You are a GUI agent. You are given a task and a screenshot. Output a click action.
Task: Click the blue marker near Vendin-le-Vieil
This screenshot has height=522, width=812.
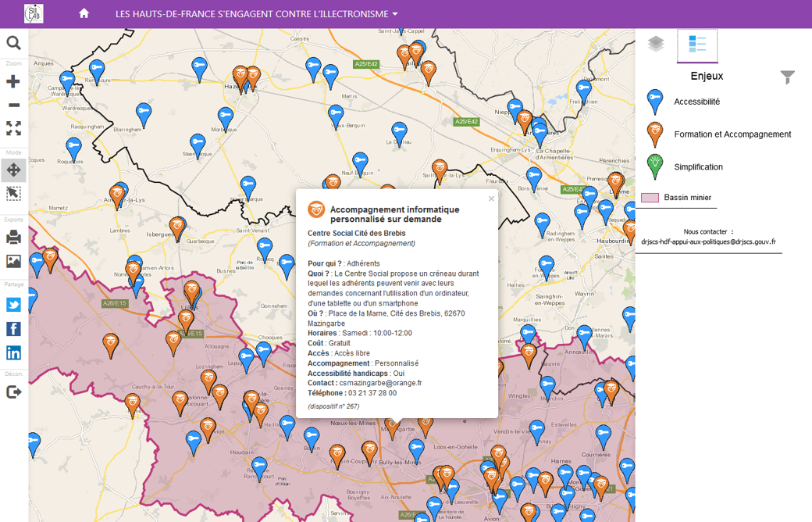[537, 431]
